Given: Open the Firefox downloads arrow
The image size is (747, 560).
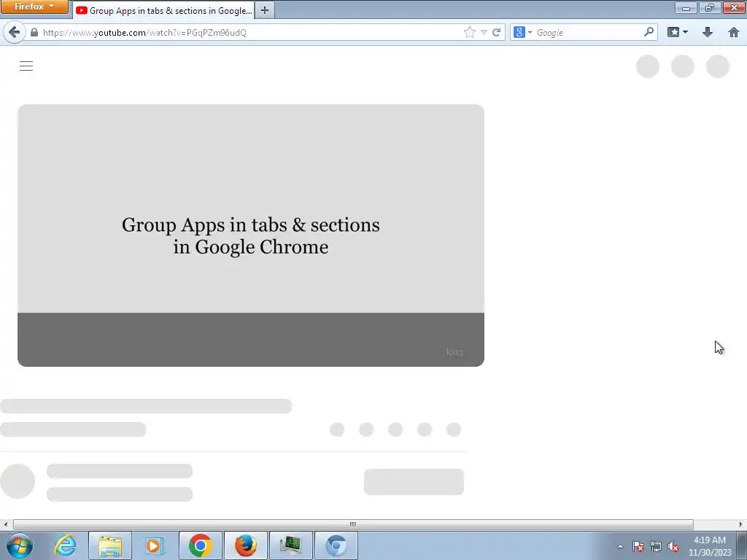Looking at the screenshot, I should point(708,32).
